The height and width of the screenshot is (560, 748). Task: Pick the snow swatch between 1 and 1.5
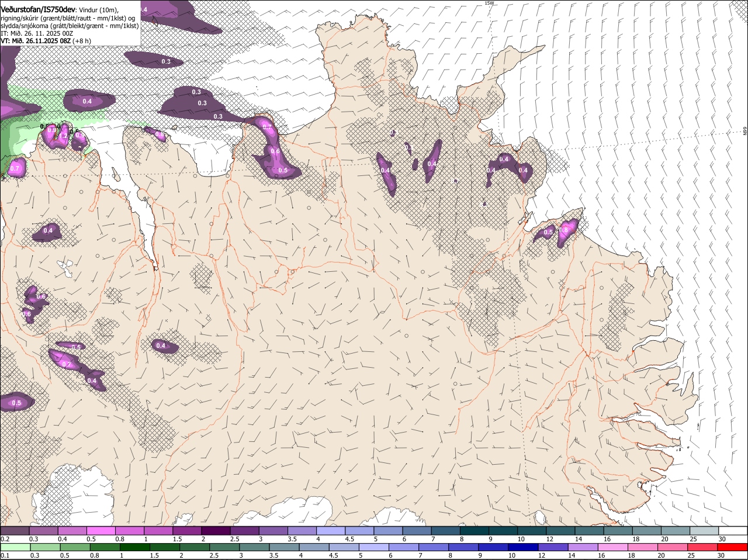[158, 530]
